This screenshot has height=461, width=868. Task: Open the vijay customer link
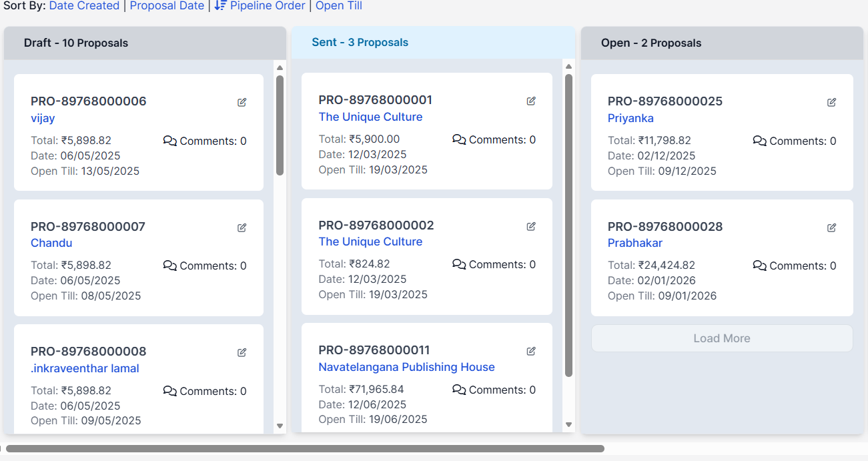tap(43, 118)
